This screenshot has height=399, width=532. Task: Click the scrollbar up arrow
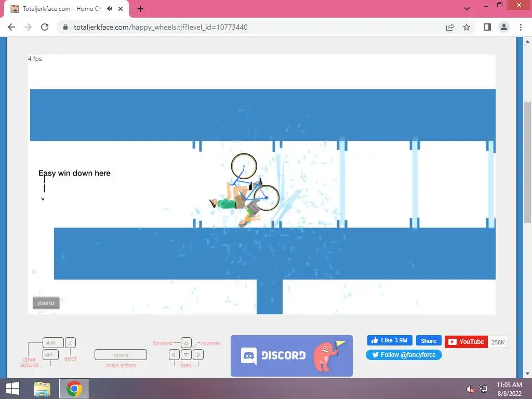527,42
